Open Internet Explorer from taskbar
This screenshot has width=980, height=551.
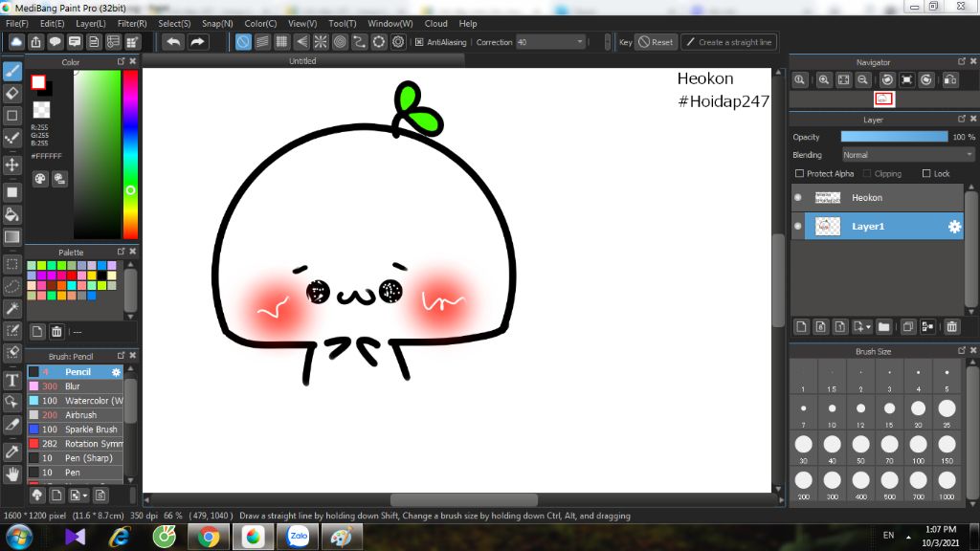[x=119, y=537]
